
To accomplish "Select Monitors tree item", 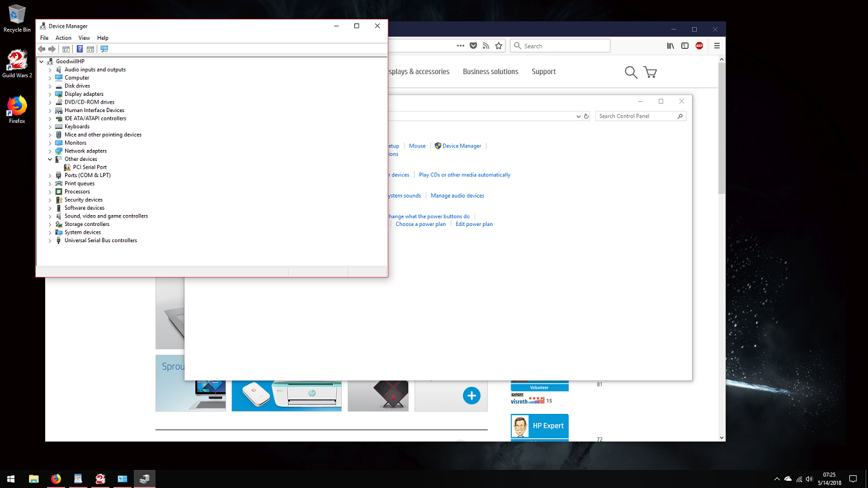I will click(75, 143).
